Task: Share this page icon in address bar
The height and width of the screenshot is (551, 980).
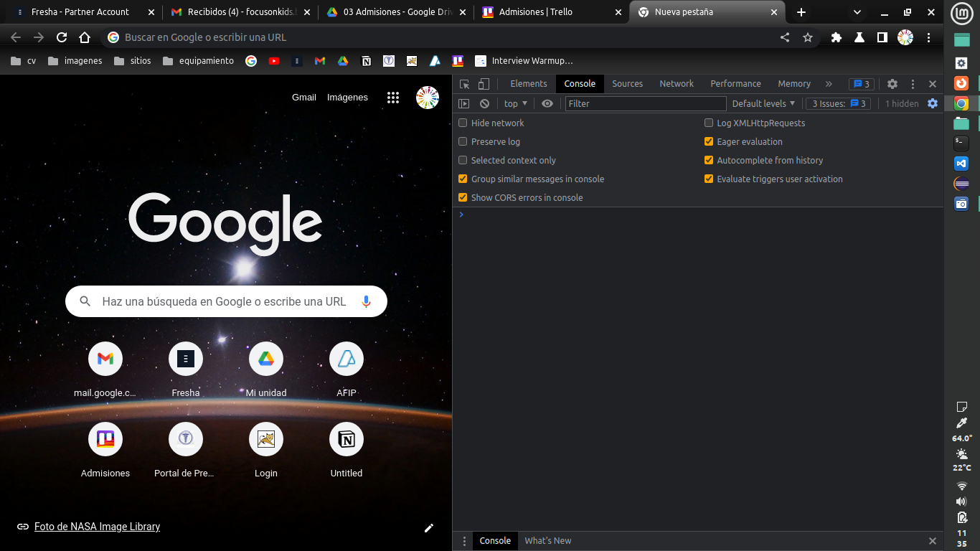Action: click(x=785, y=37)
